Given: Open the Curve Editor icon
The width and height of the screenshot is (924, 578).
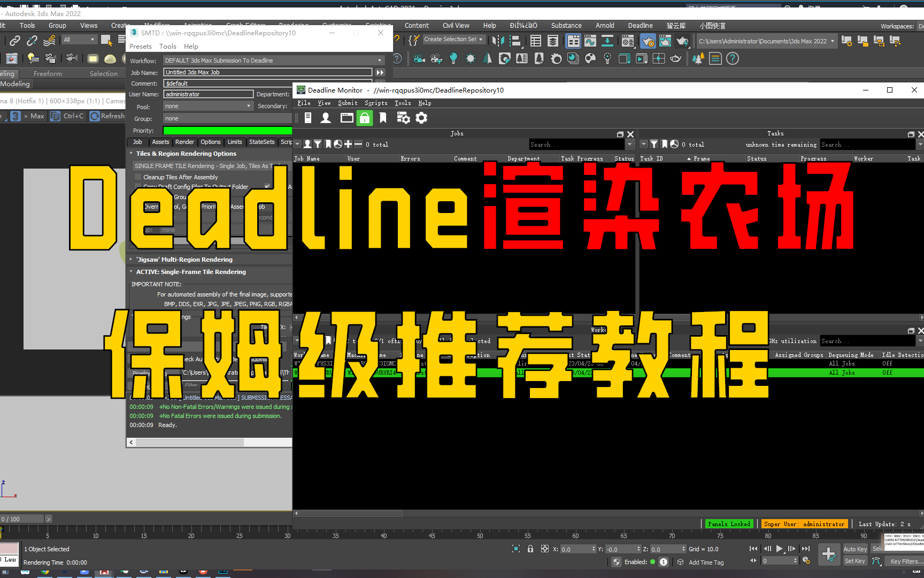Looking at the screenshot, I should (590, 41).
